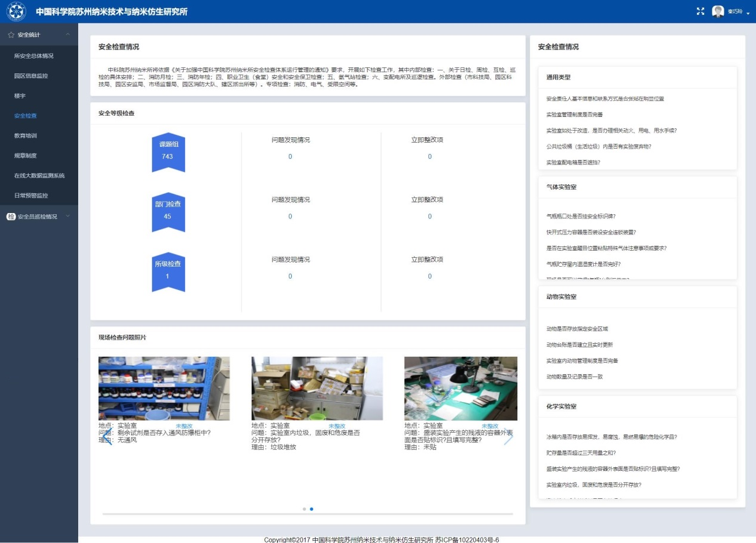Viewport: 756px width, 543px height.
Task: Expand the 安全员巡检情况 sidebar chevron
Action: click(x=67, y=216)
